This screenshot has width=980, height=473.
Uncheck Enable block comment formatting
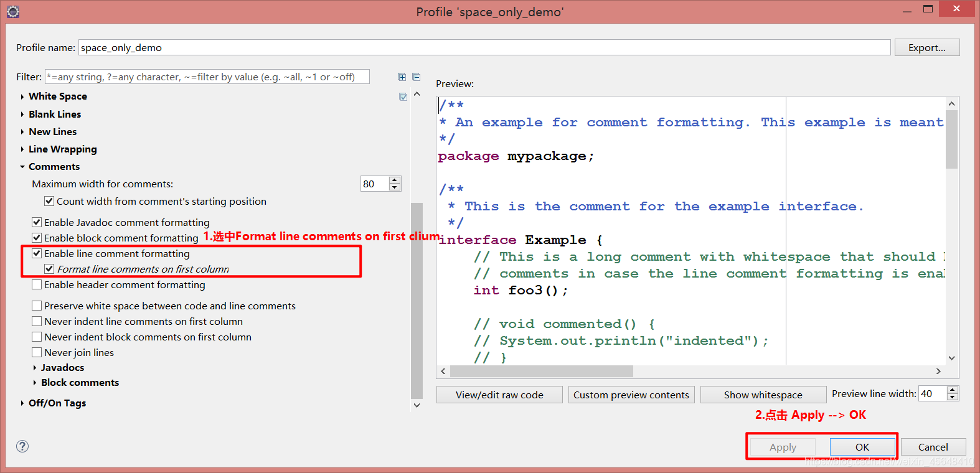click(x=37, y=238)
